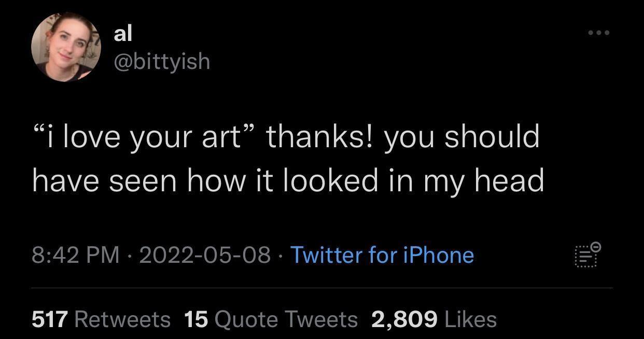Open the Quote Tweets label

(286, 319)
